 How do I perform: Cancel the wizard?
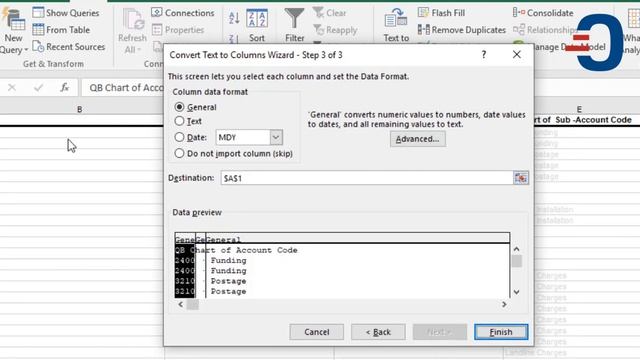317,332
